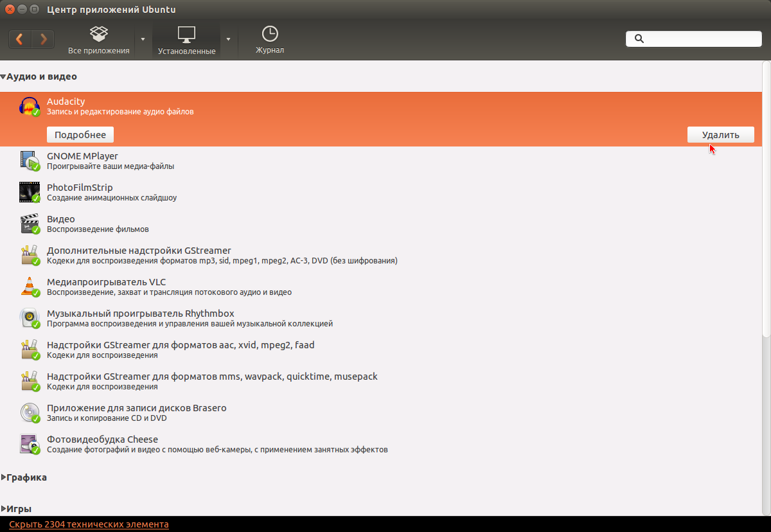Click the PhotoFilmStrip app icon
This screenshot has width=771, height=532.
pyautogui.click(x=30, y=192)
